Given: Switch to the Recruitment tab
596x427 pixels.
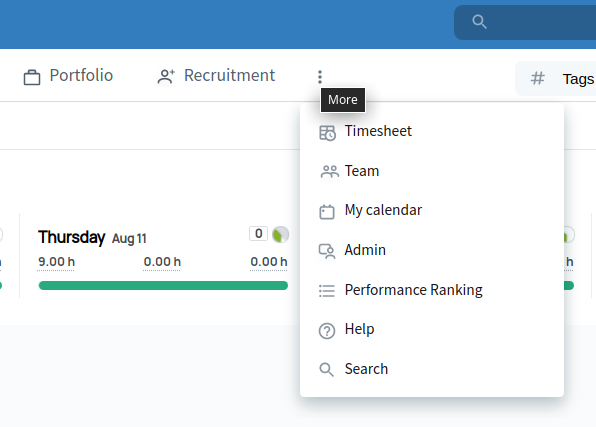Looking at the screenshot, I should click(x=216, y=76).
